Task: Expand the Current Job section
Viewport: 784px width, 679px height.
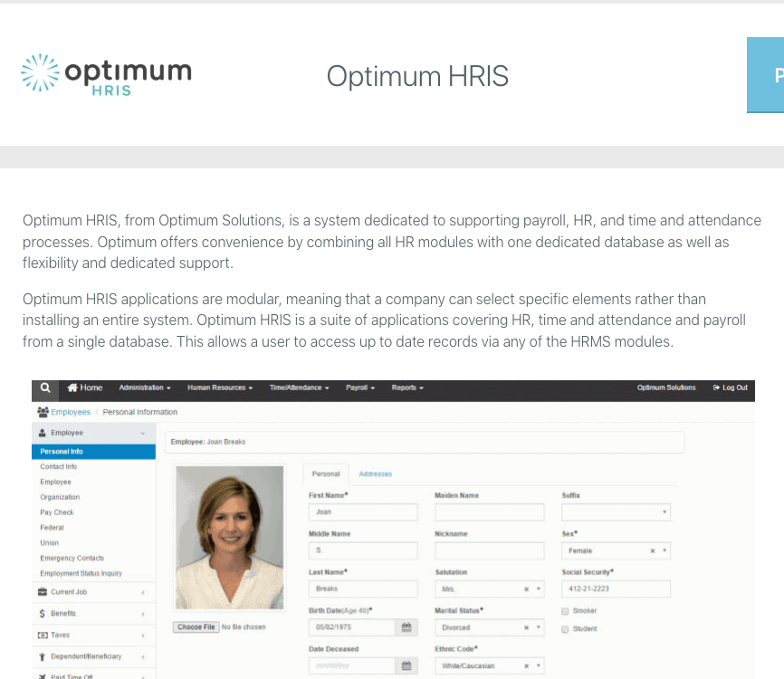Action: (x=93, y=592)
